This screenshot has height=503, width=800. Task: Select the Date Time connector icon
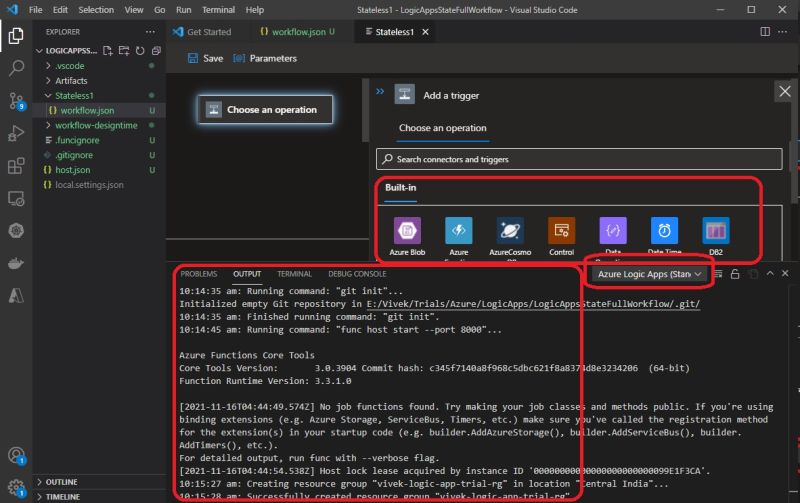click(x=664, y=231)
